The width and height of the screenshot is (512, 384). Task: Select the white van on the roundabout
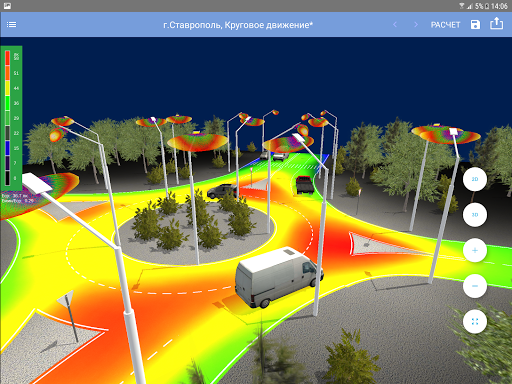pyautogui.click(x=278, y=277)
